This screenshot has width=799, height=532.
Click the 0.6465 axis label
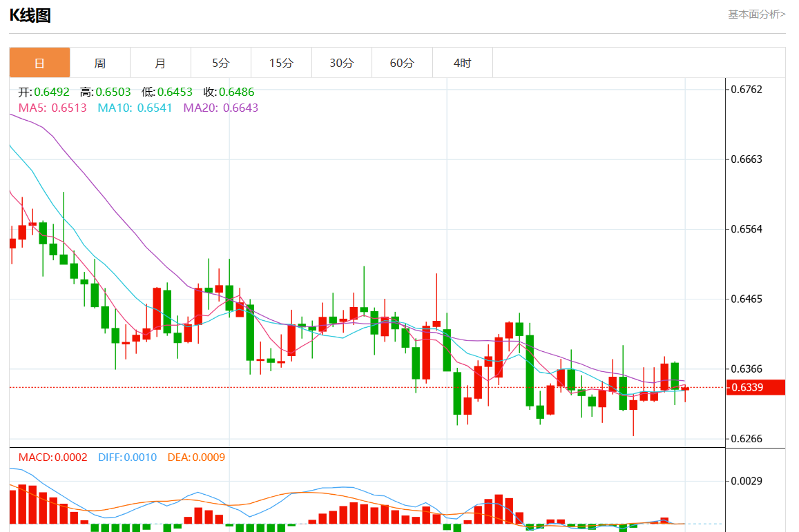pyautogui.click(x=747, y=299)
